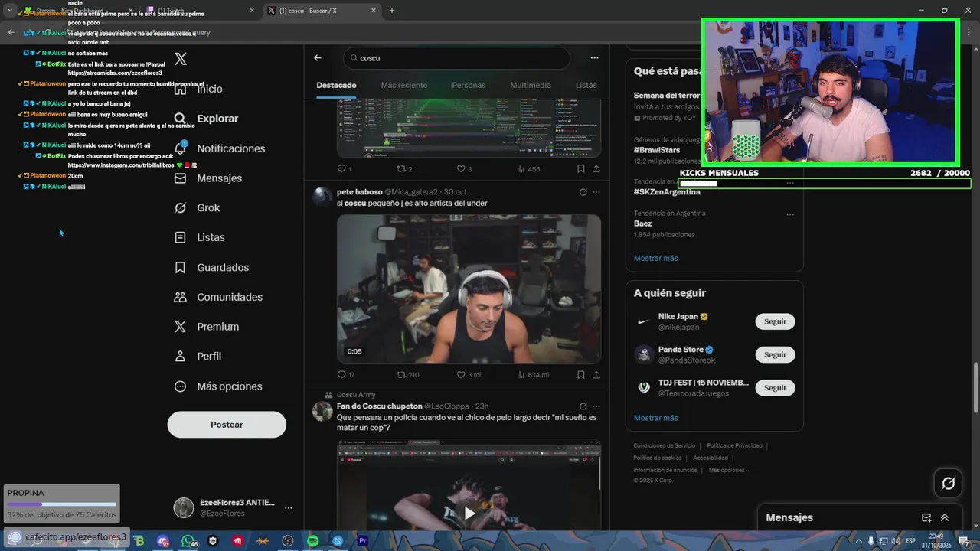The image size is (980, 551).
Task: Expand the Mensajes dock
Action: 945,518
